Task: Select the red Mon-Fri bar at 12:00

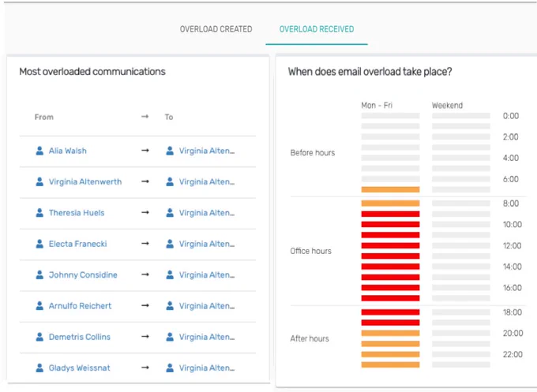Action: [x=390, y=245]
